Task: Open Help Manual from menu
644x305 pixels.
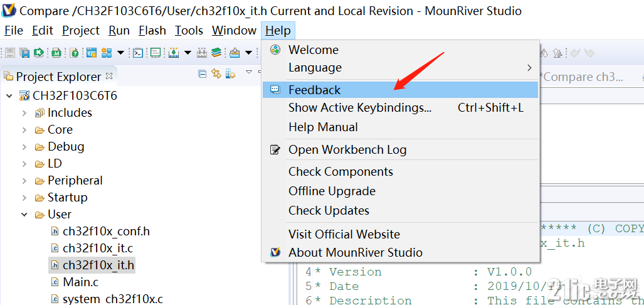Action: [401, 127]
